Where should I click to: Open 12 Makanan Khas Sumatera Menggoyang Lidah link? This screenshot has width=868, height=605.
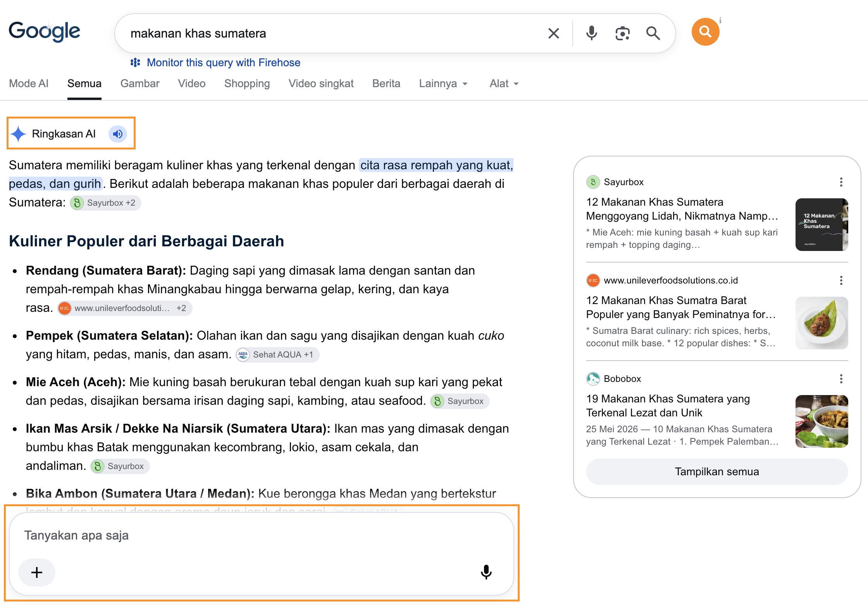[x=682, y=209]
